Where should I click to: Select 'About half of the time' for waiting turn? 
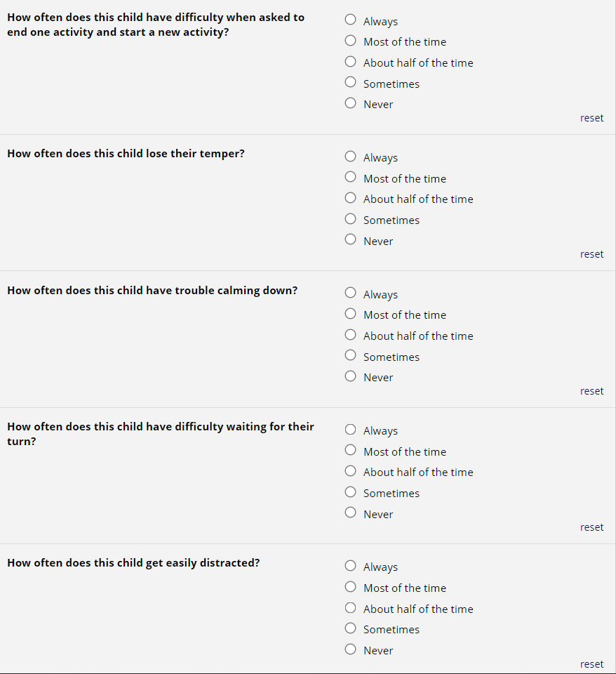(x=351, y=472)
